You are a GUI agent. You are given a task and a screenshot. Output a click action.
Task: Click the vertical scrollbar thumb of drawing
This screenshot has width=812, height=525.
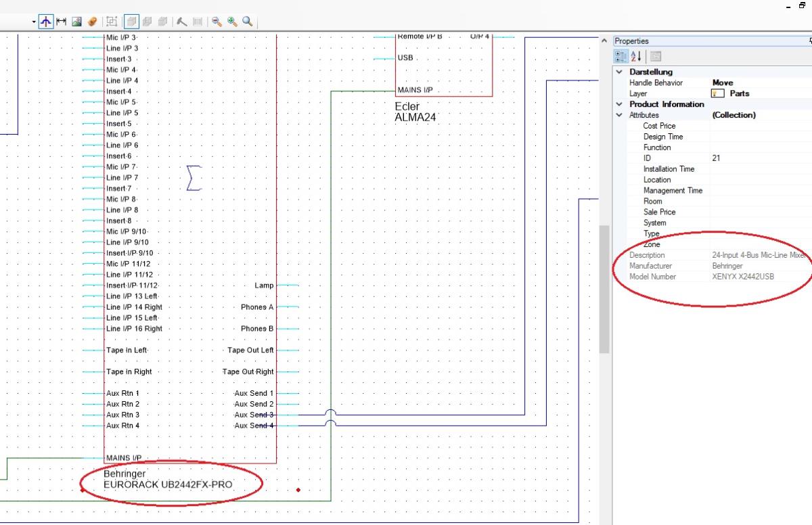(604, 289)
